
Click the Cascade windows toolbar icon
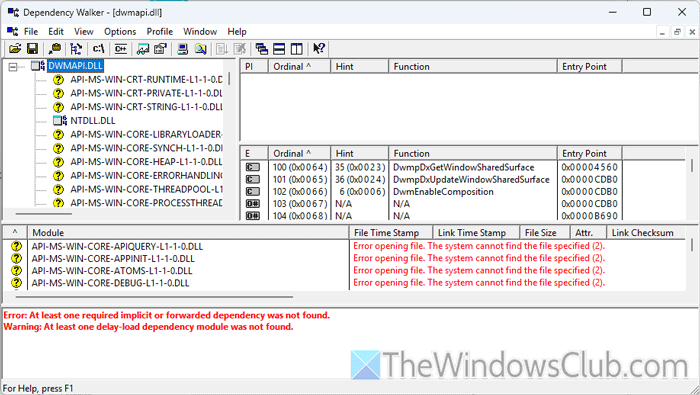262,49
